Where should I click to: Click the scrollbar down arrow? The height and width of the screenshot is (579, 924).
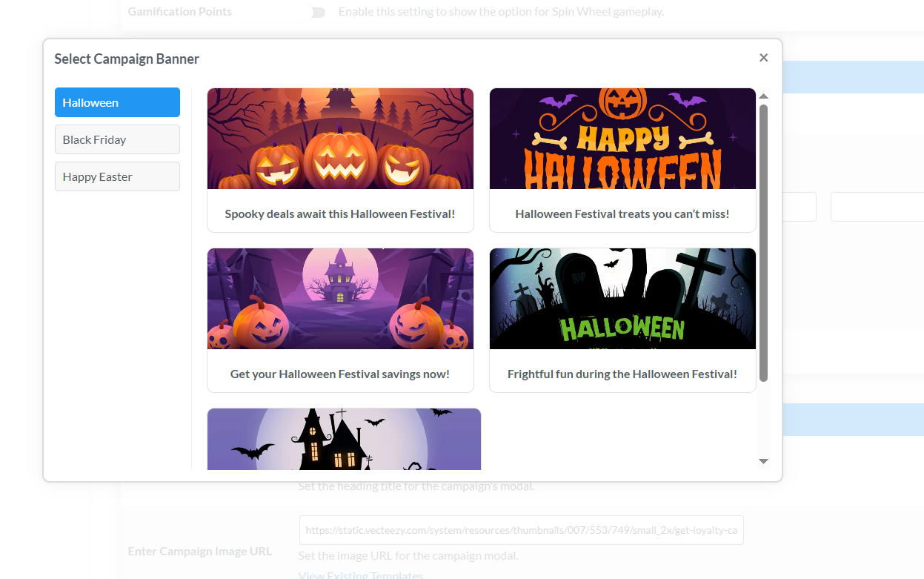pos(763,461)
